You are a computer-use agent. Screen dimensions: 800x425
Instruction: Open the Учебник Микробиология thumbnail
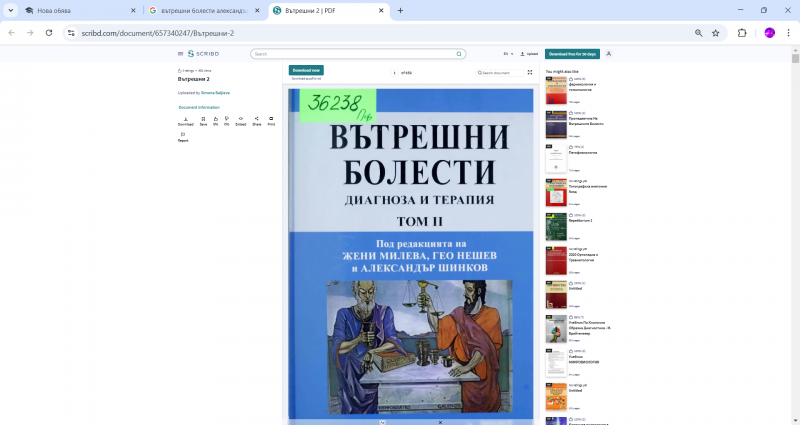[x=556, y=363]
